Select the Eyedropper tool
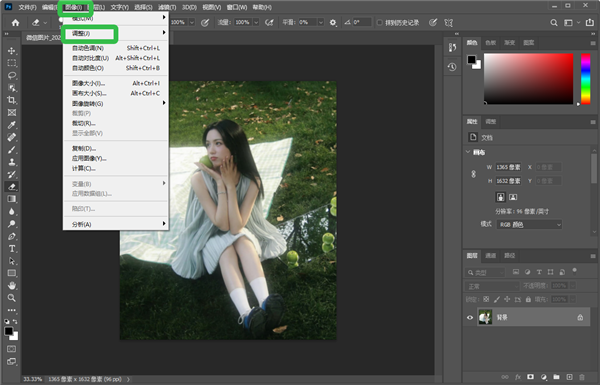 point(11,125)
